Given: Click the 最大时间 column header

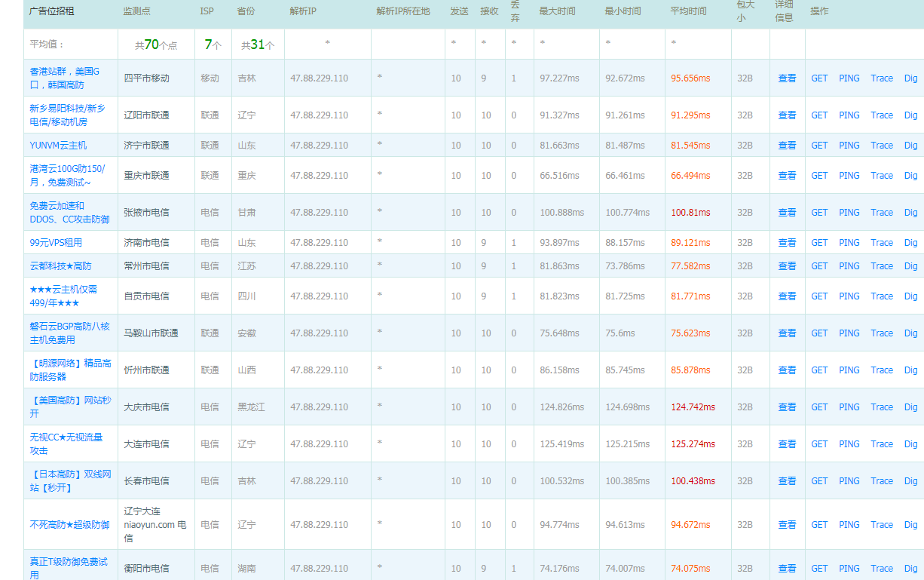Looking at the screenshot, I should tap(558, 11).
